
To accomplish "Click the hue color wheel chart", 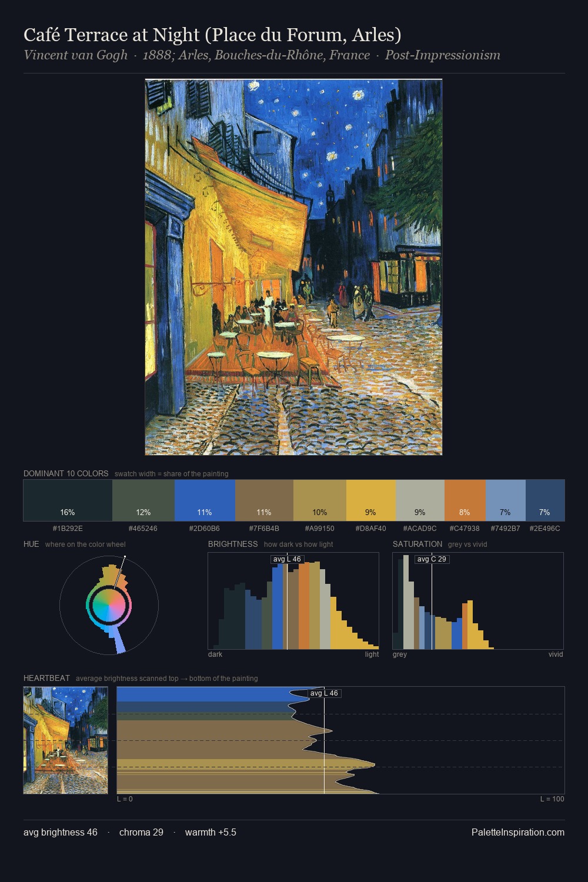I will (109, 604).
